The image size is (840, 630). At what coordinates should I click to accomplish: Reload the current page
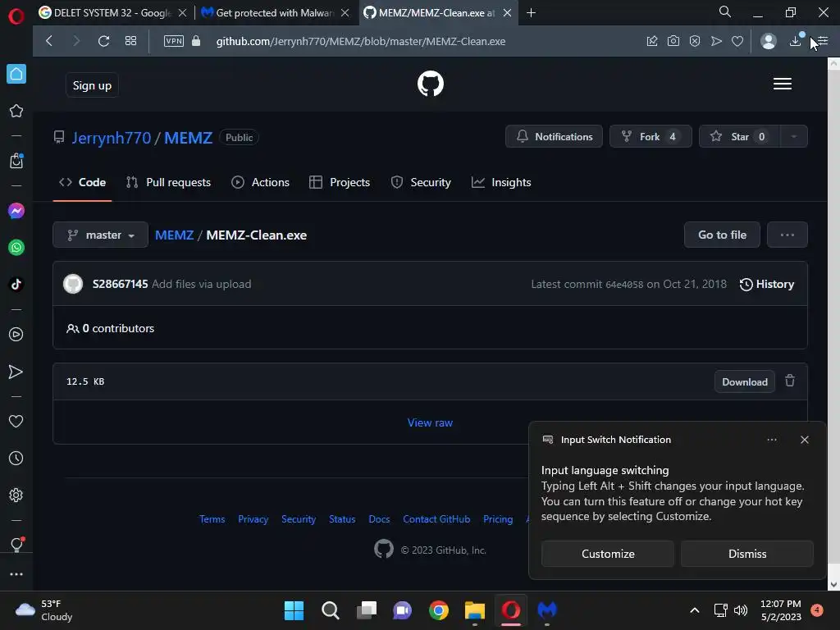[x=103, y=41]
